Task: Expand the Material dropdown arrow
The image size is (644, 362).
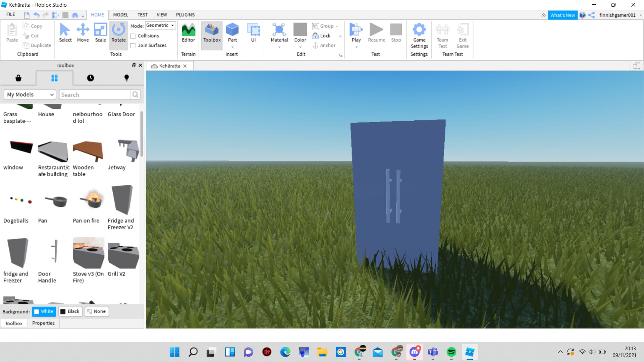Action: (x=279, y=47)
